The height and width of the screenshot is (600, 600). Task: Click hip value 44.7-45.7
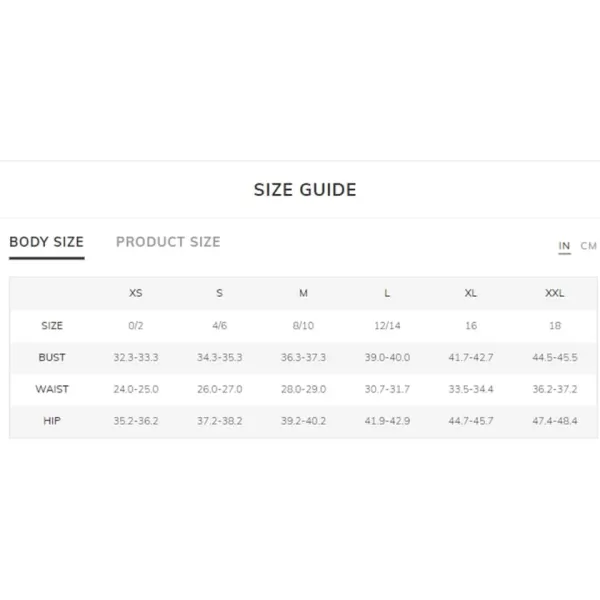click(471, 421)
